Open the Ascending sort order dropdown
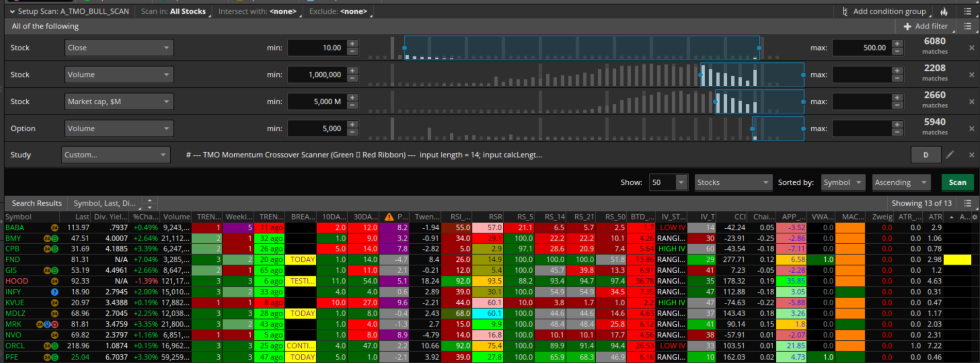Viewport: 980px width, 363px height. [x=901, y=182]
